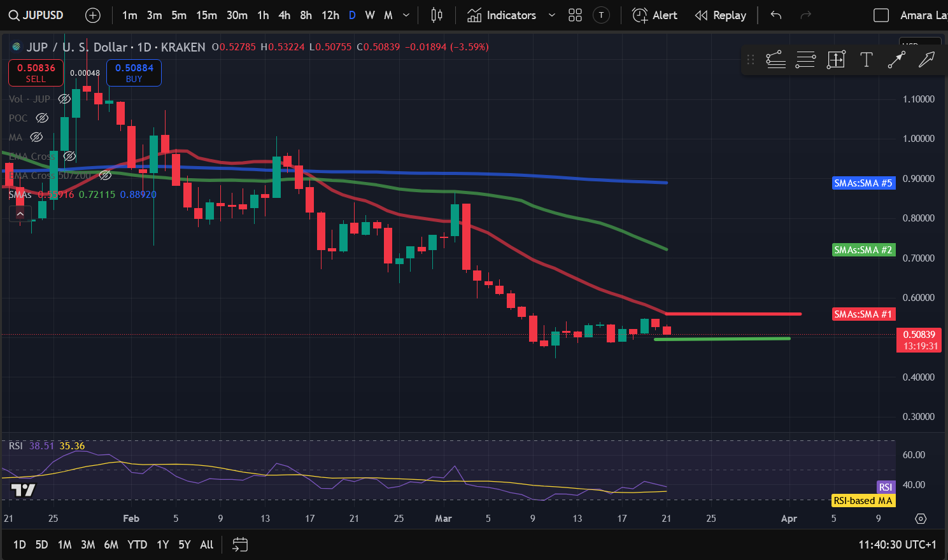Viewport: 948px width, 560px height.
Task: Open chart settings gear on time axis
Action: point(921,519)
